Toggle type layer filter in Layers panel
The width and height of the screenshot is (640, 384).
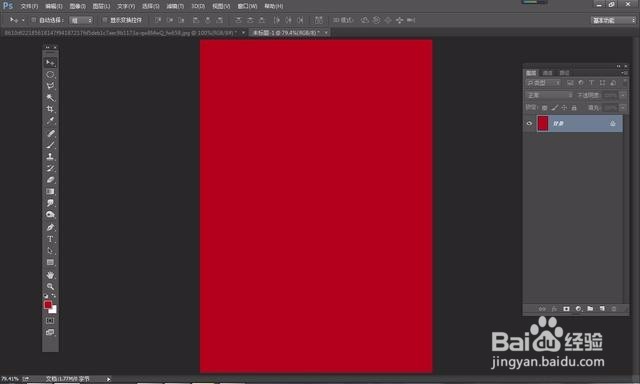(591, 83)
